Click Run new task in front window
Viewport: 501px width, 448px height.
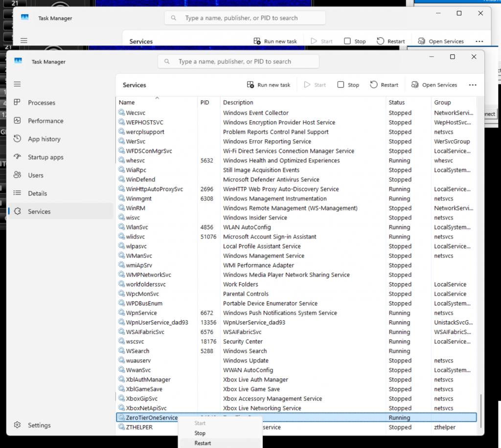pyautogui.click(x=269, y=85)
